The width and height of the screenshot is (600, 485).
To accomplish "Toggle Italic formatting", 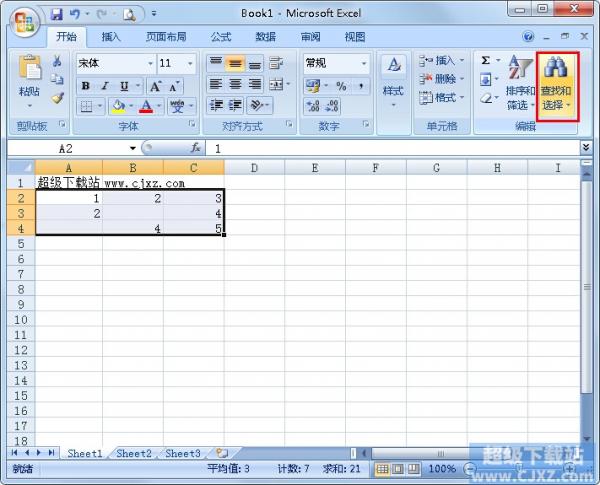I will click(103, 86).
